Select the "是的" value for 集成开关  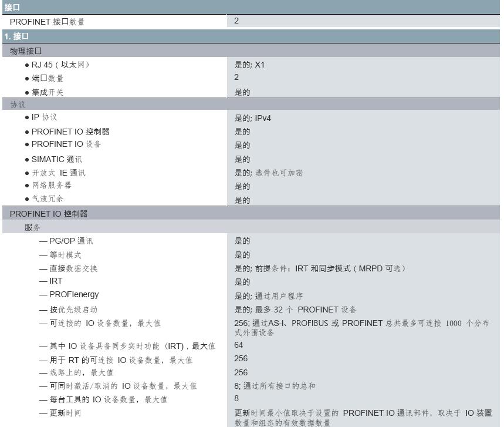click(242, 92)
